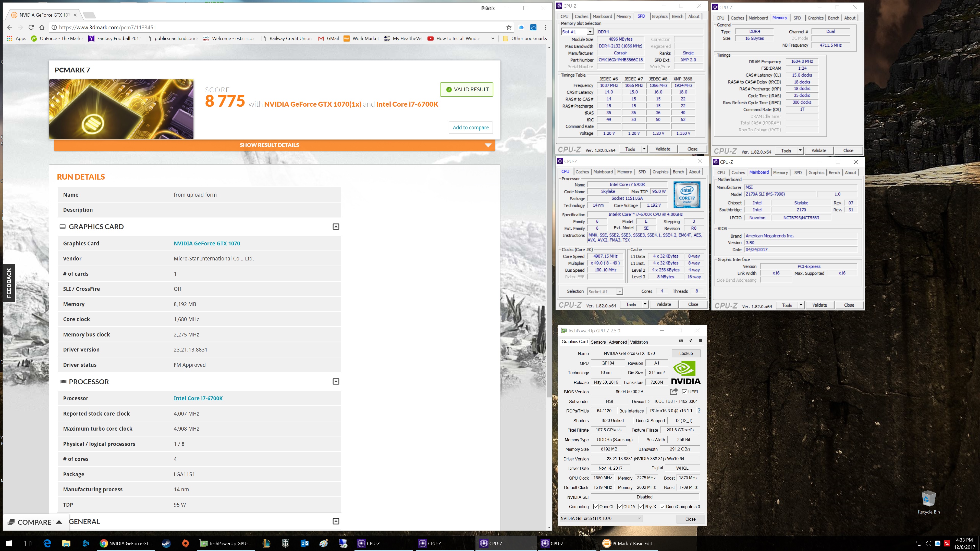Open File Explorer from the taskbar
The height and width of the screenshot is (551, 980).
point(66,543)
